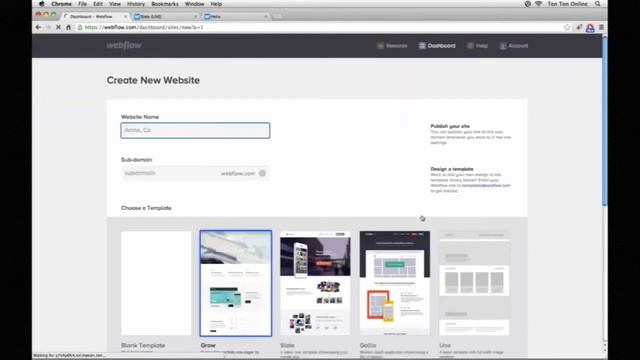Image resolution: width=640 pixels, height=360 pixels.
Task: Select the Slate template thumbnail
Action: [x=315, y=283]
